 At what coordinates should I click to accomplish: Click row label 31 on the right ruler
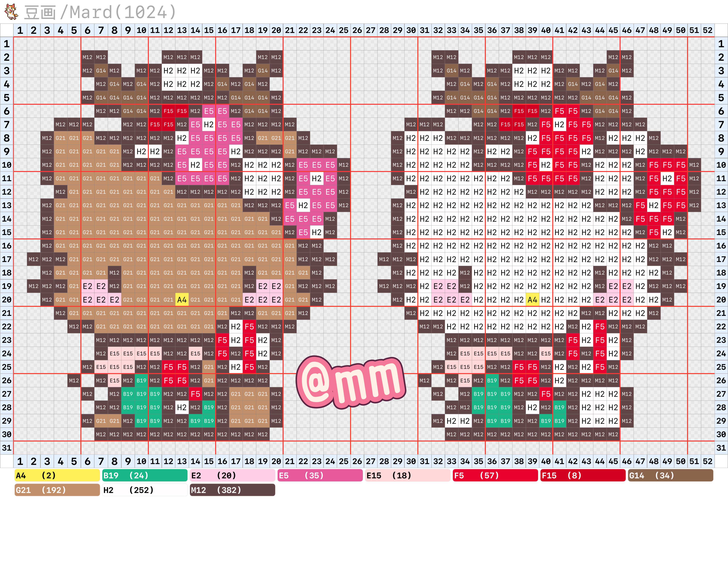click(721, 448)
